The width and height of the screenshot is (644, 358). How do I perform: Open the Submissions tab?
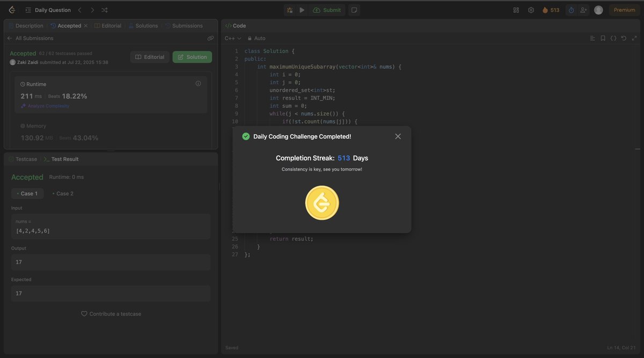point(184,26)
